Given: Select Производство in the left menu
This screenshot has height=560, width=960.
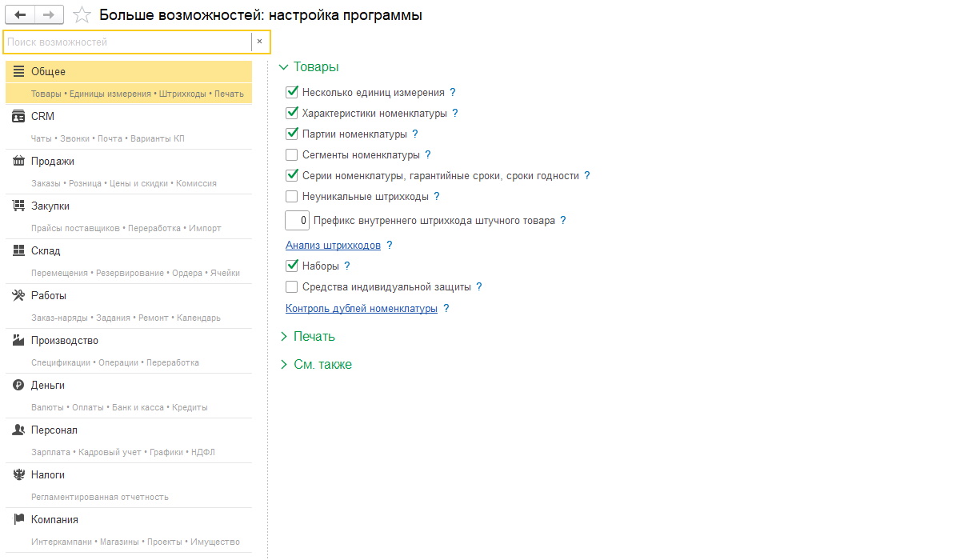Looking at the screenshot, I should coord(64,341).
